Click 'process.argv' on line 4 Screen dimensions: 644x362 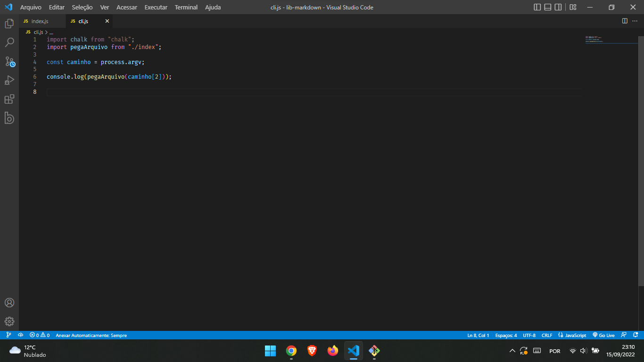[x=121, y=62]
